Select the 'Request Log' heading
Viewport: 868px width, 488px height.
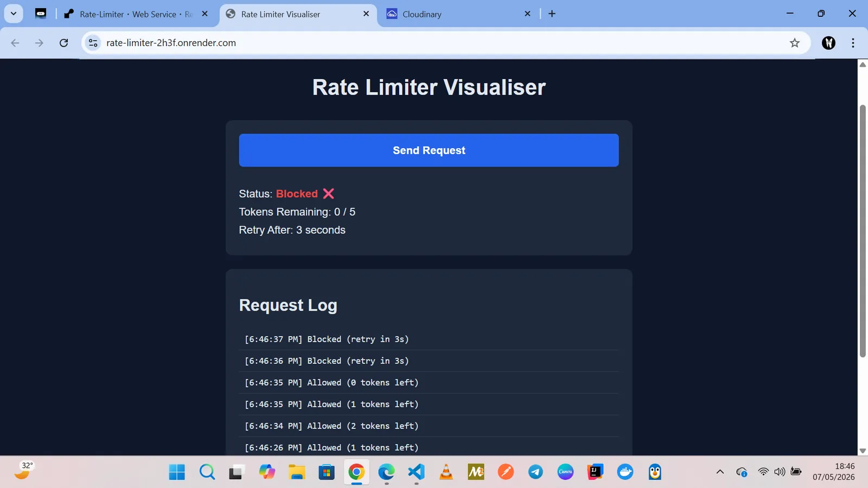point(288,305)
